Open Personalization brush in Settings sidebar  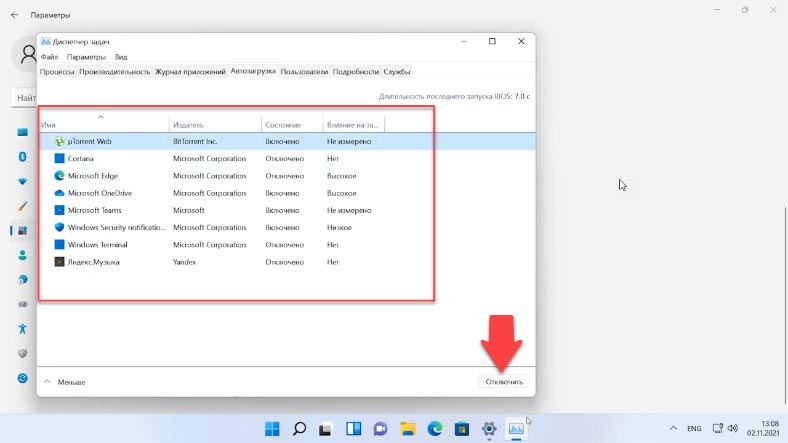[22, 206]
